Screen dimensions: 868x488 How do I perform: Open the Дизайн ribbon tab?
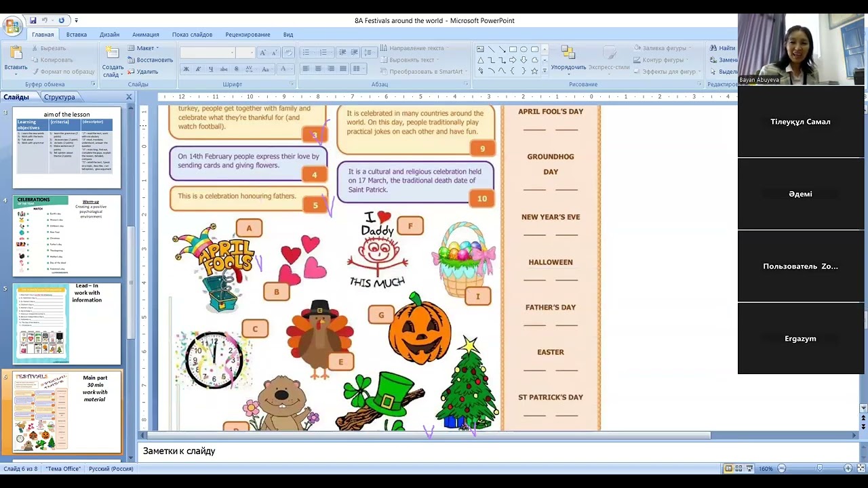(x=109, y=35)
